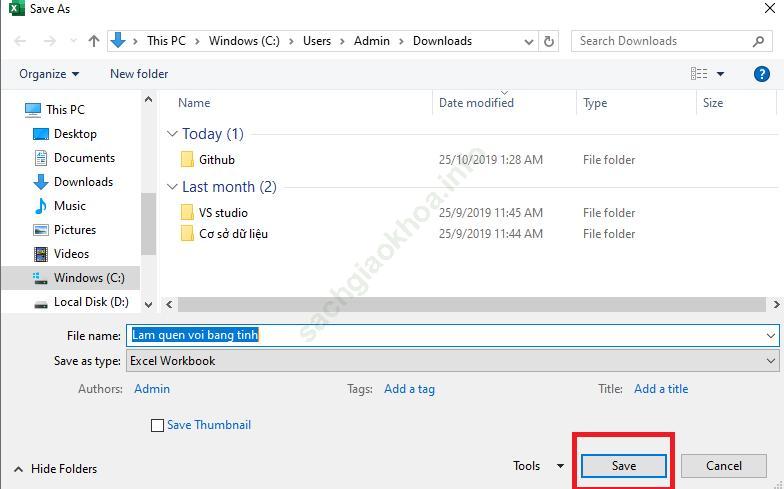The width and height of the screenshot is (784, 489).
Task: Collapse the Last month (2) group
Action: [x=172, y=186]
